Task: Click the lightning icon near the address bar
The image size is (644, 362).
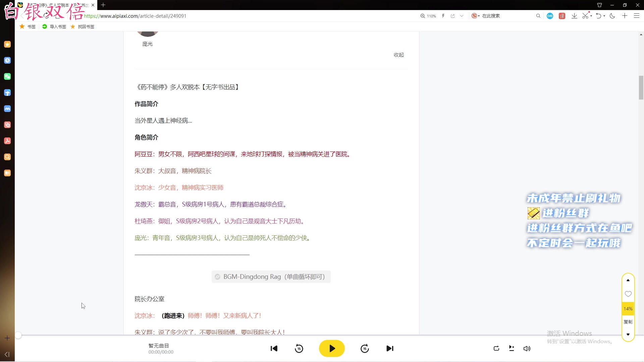Action: click(443, 16)
